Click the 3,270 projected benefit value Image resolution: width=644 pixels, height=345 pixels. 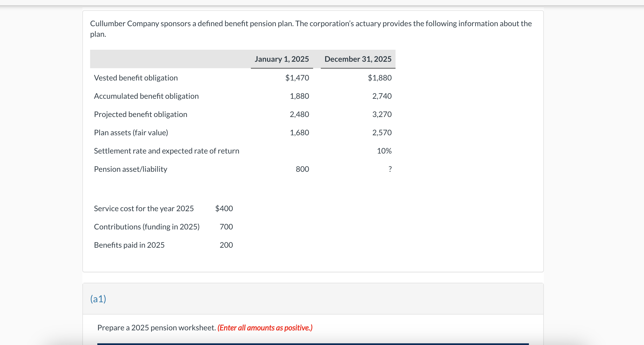[382, 114]
